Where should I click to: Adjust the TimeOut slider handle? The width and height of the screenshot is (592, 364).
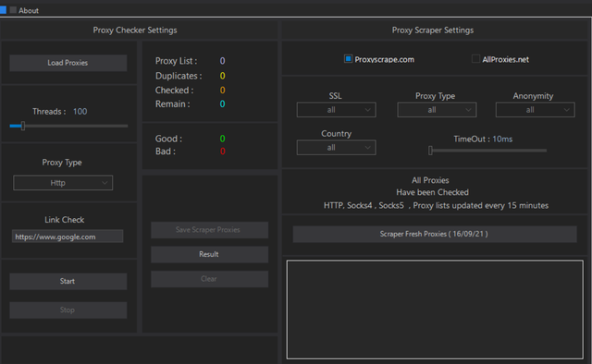click(x=430, y=151)
